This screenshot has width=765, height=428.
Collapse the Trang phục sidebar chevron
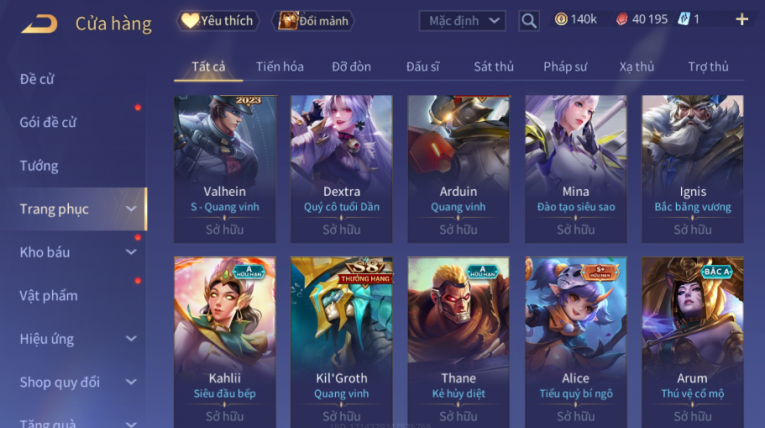[x=131, y=209]
